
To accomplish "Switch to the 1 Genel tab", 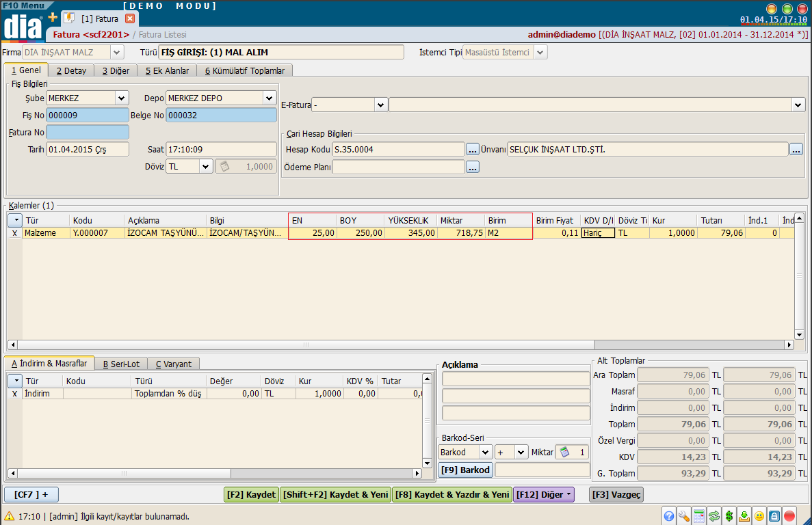I will (x=26, y=70).
